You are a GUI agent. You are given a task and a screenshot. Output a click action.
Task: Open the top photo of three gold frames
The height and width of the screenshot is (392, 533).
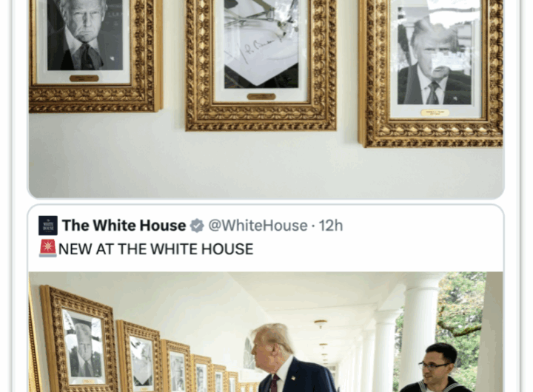[266, 98]
